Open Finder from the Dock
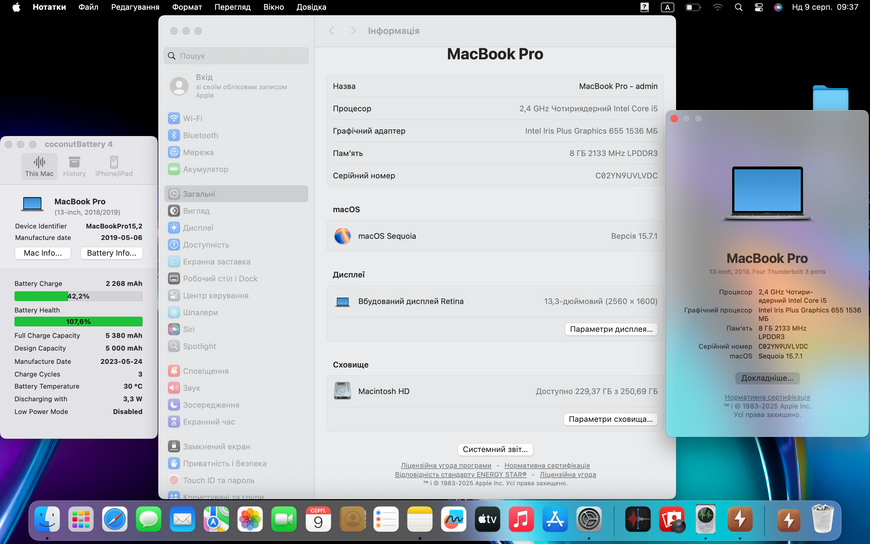 pyautogui.click(x=47, y=520)
